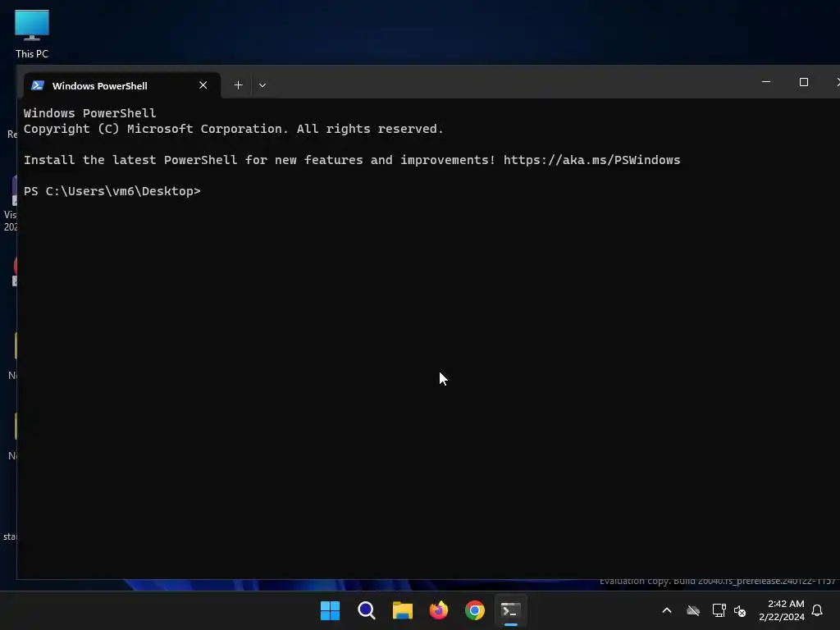Select the Terminal taskbar icon
840x630 pixels.
(510, 610)
